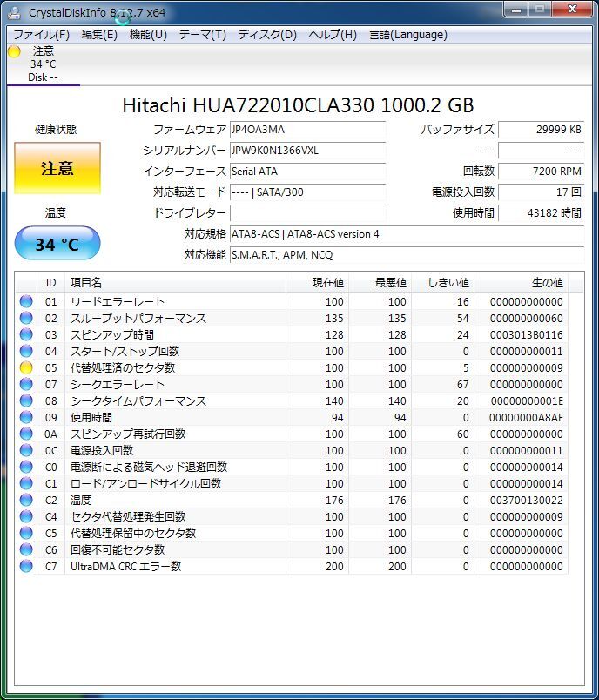Select the 電源断による磁気ヘッド退避回数 row name

point(149,467)
